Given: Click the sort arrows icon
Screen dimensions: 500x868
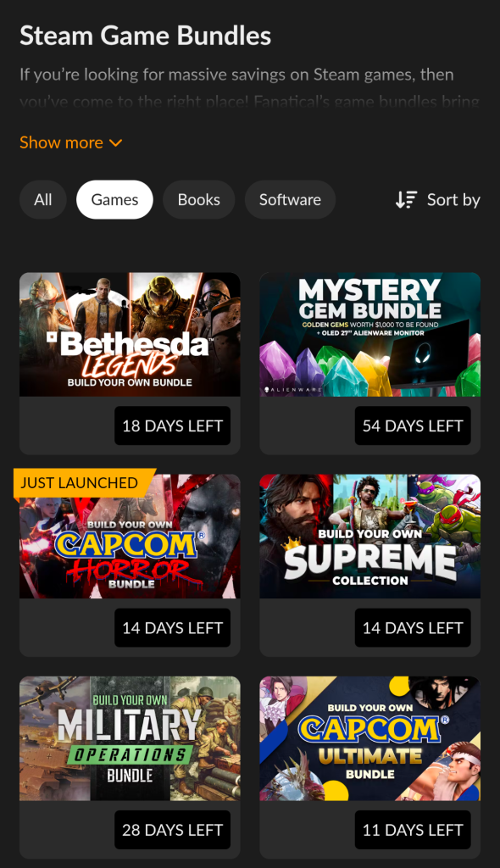Looking at the screenshot, I should pyautogui.click(x=406, y=200).
